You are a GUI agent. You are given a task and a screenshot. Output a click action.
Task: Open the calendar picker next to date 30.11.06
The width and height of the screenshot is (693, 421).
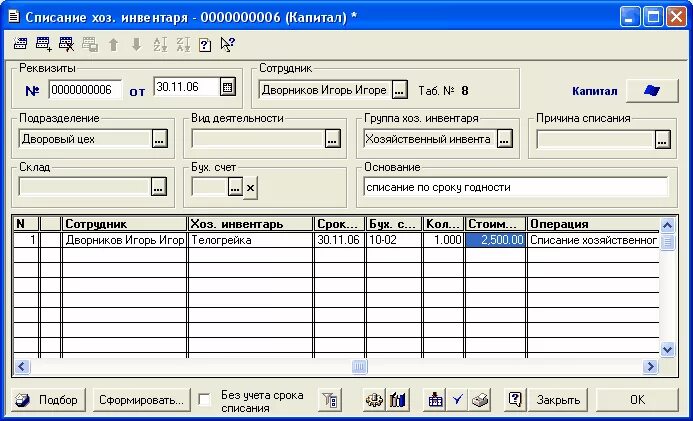tap(227, 87)
